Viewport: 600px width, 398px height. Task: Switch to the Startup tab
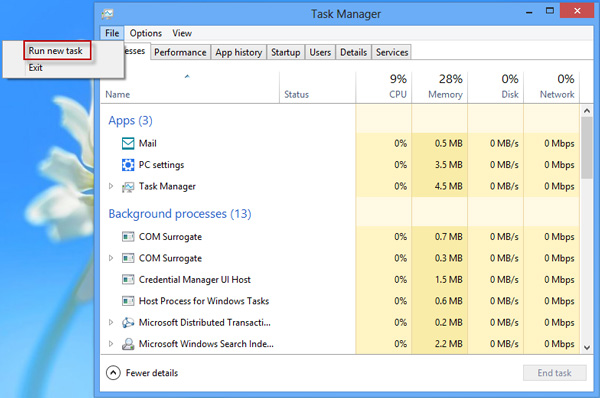click(286, 52)
